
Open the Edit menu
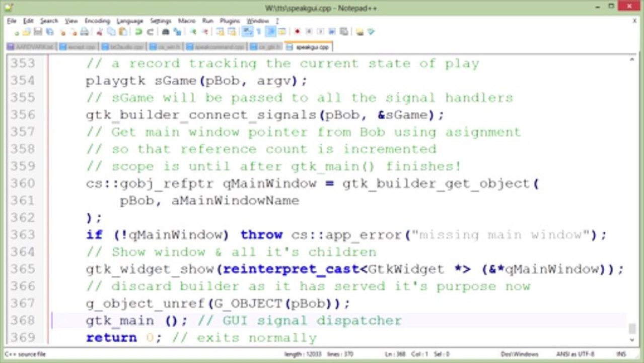(x=28, y=21)
